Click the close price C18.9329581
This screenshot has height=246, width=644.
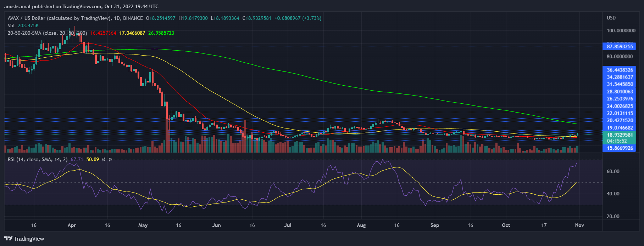point(257,18)
